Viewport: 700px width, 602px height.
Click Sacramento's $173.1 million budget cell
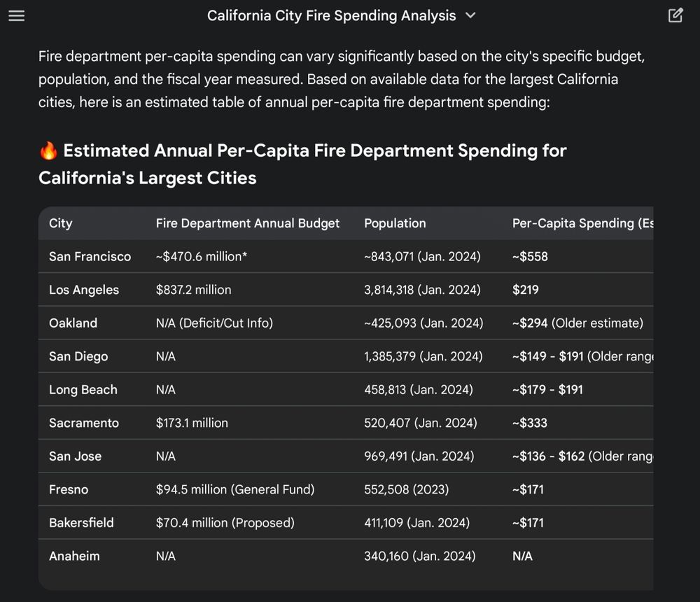[192, 423]
